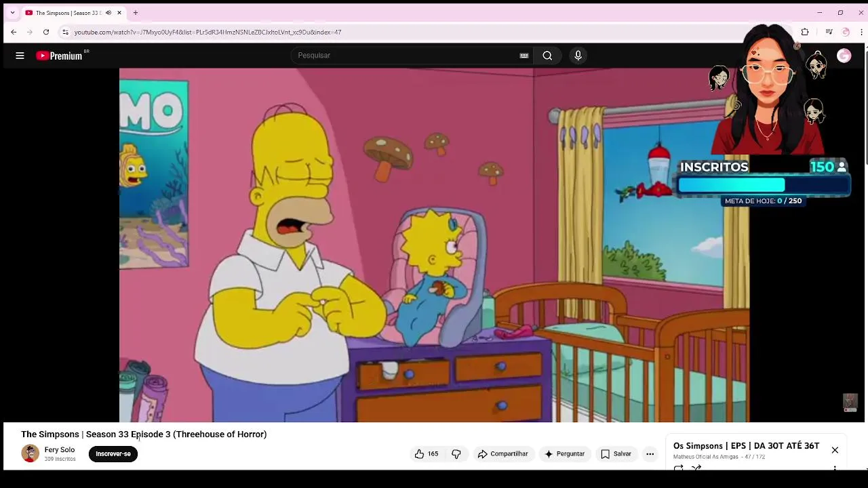Click the INSCRITOS progress bar overlay
Screen dimensions: 868x488
click(764, 185)
